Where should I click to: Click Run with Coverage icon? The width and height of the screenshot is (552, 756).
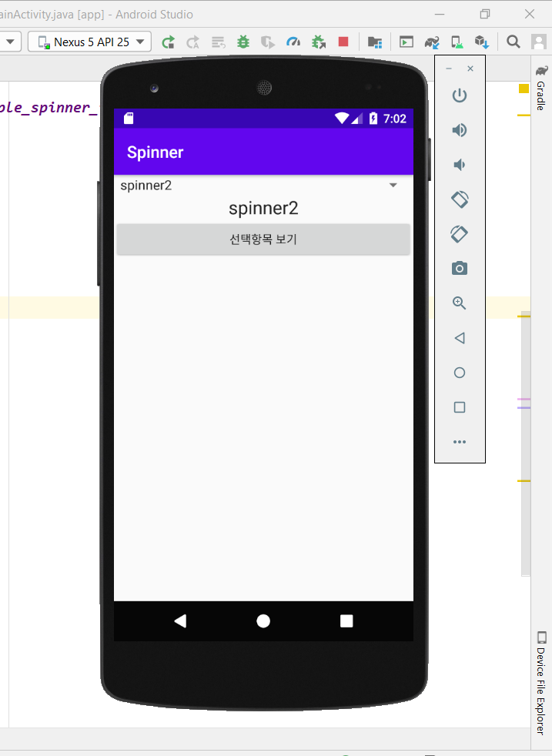coord(268,42)
